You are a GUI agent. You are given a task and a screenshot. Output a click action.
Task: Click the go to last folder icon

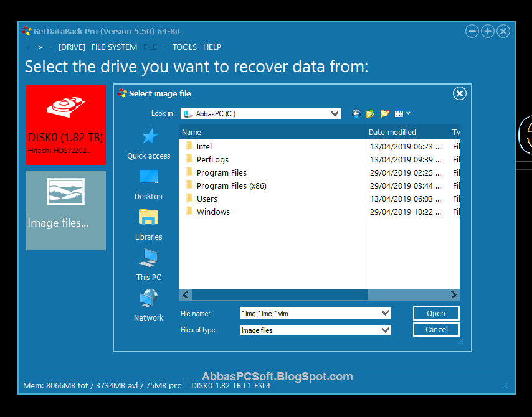[356, 113]
